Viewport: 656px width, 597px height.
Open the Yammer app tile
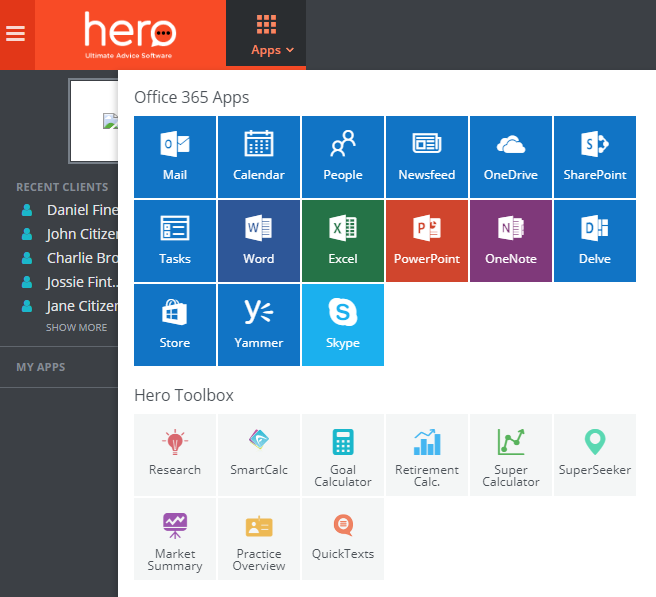(x=259, y=325)
